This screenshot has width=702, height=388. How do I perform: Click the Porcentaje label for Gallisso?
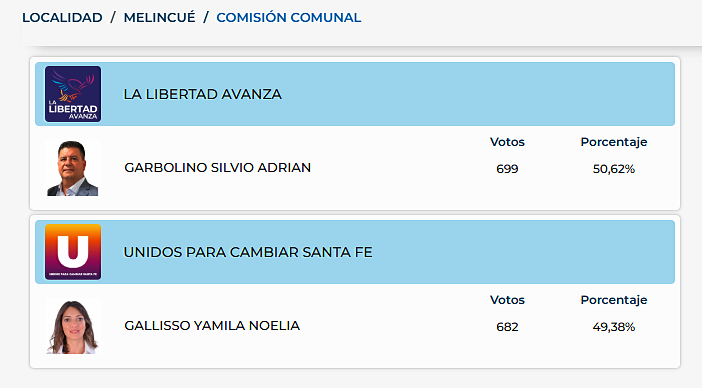614,300
